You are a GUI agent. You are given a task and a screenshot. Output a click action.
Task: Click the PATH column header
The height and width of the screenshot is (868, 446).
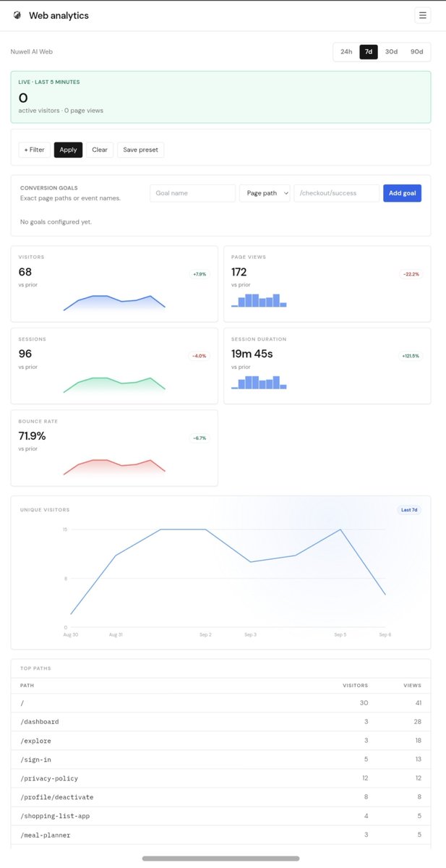(x=27, y=685)
